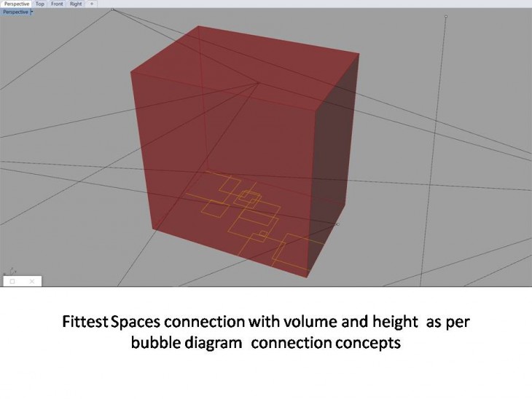The image size is (532, 399).
Task: Add a new viewport tab with plus
Action: 92,4
